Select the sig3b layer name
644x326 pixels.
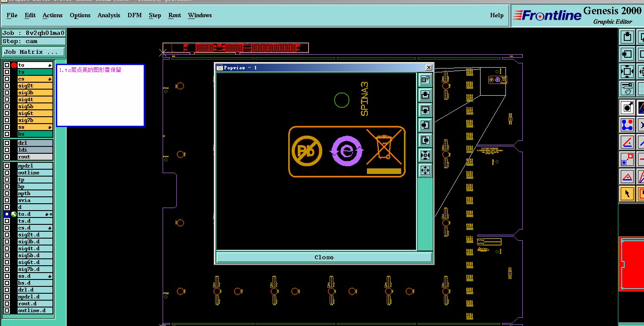tap(35, 93)
